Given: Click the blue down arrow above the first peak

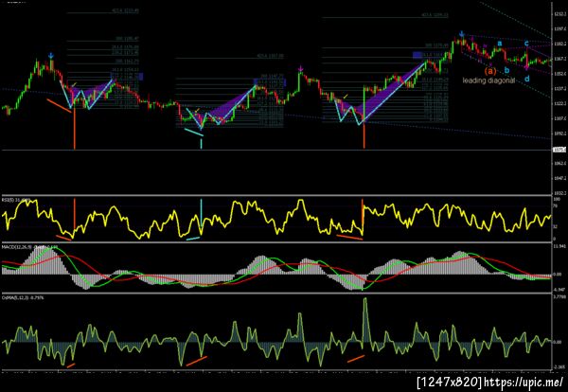Looking at the screenshot, I should pyautogui.click(x=51, y=56).
